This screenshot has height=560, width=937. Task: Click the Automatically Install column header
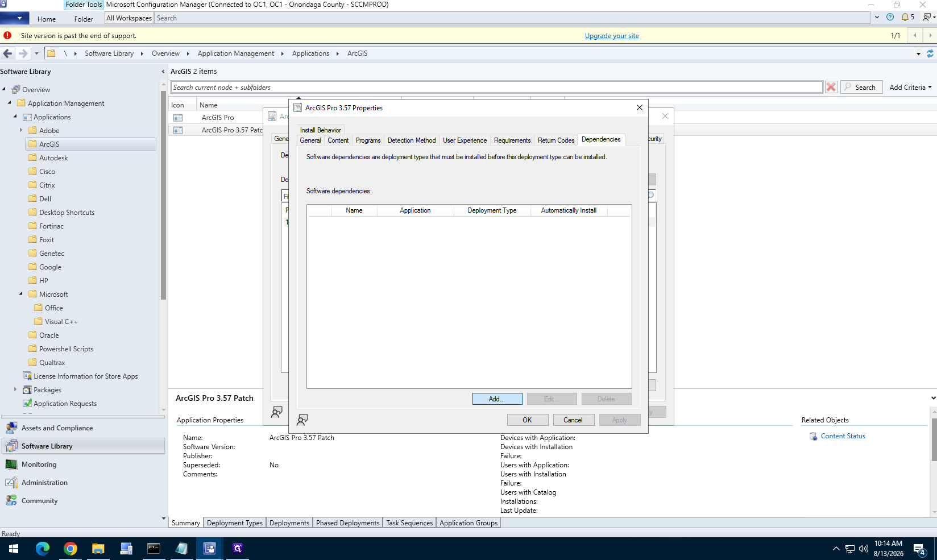click(x=569, y=210)
